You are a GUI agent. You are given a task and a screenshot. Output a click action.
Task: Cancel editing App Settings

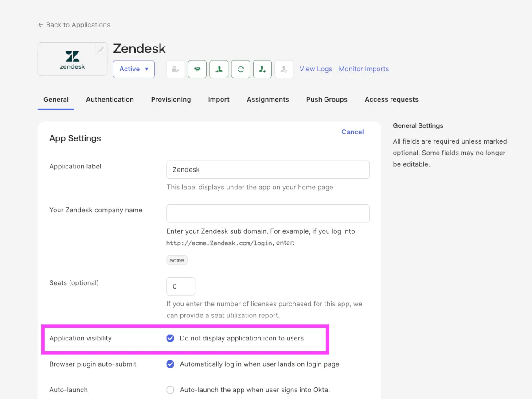352,132
